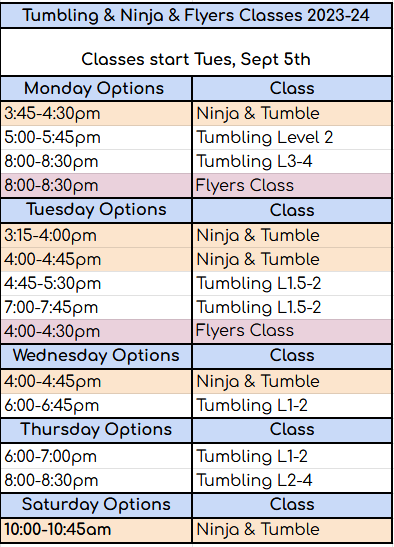
Task: Click the Wednesday 6:00-6:45pm time cell
Action: click(x=96, y=406)
